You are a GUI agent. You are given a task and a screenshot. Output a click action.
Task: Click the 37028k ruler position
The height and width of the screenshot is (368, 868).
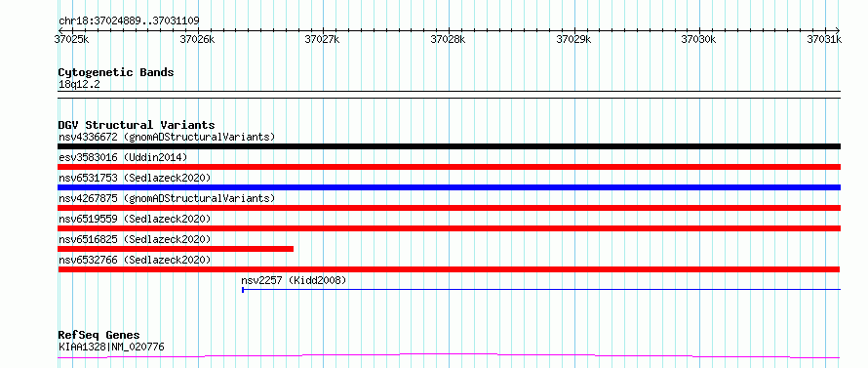click(449, 39)
